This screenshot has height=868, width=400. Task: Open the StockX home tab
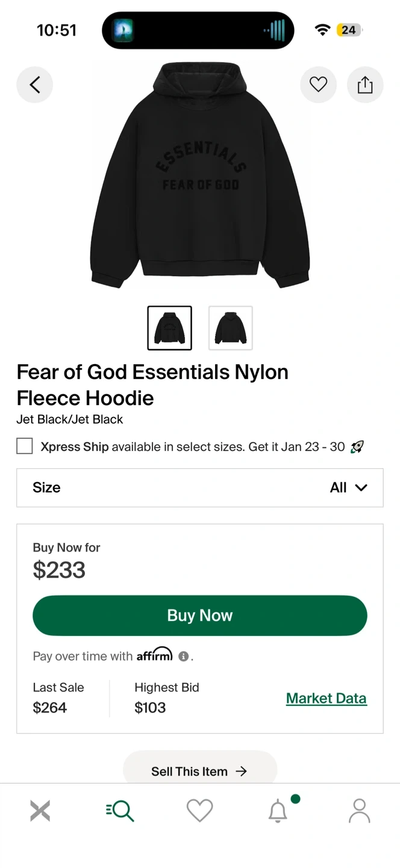coord(40,811)
